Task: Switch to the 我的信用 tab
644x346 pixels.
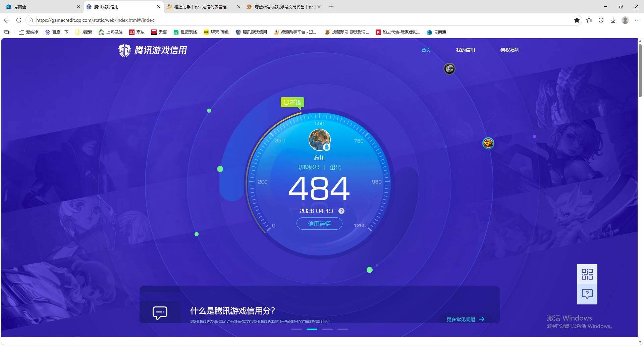Action: click(466, 50)
